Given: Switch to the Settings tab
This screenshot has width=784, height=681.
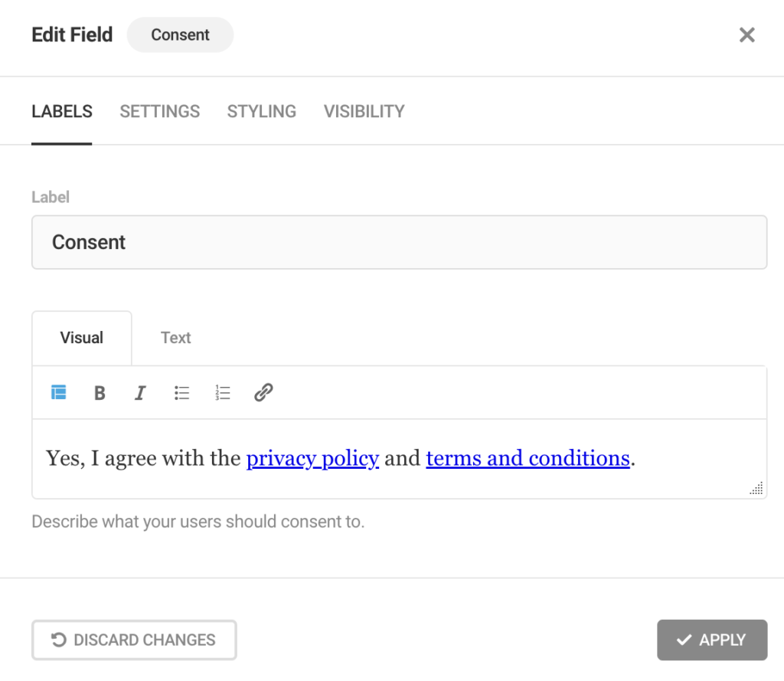Looking at the screenshot, I should [159, 111].
